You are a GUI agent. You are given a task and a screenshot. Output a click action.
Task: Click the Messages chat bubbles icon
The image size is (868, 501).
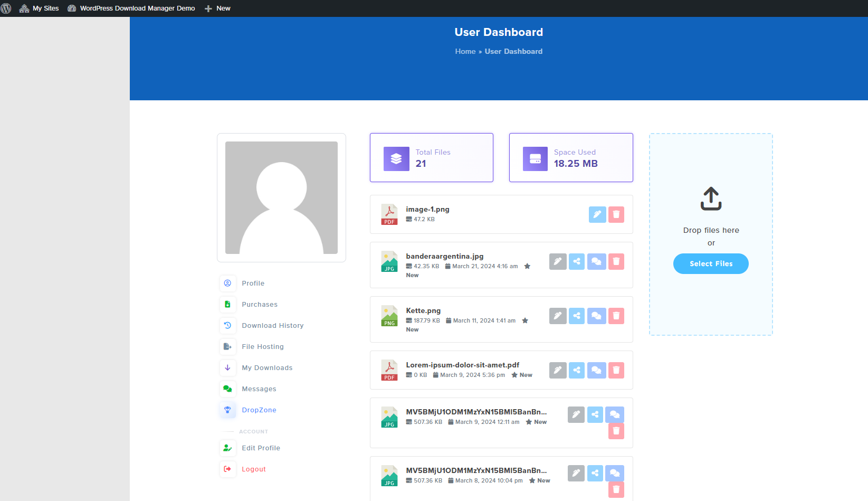pos(227,389)
